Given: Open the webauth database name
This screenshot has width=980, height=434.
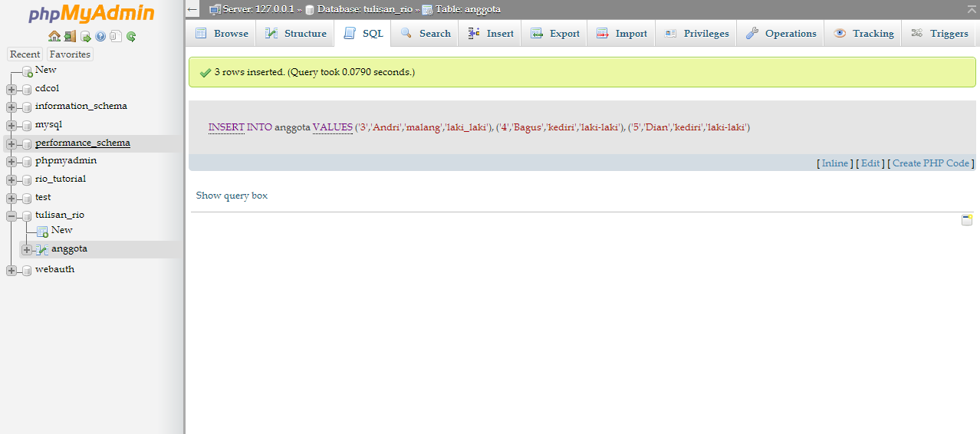Looking at the screenshot, I should coord(55,270).
